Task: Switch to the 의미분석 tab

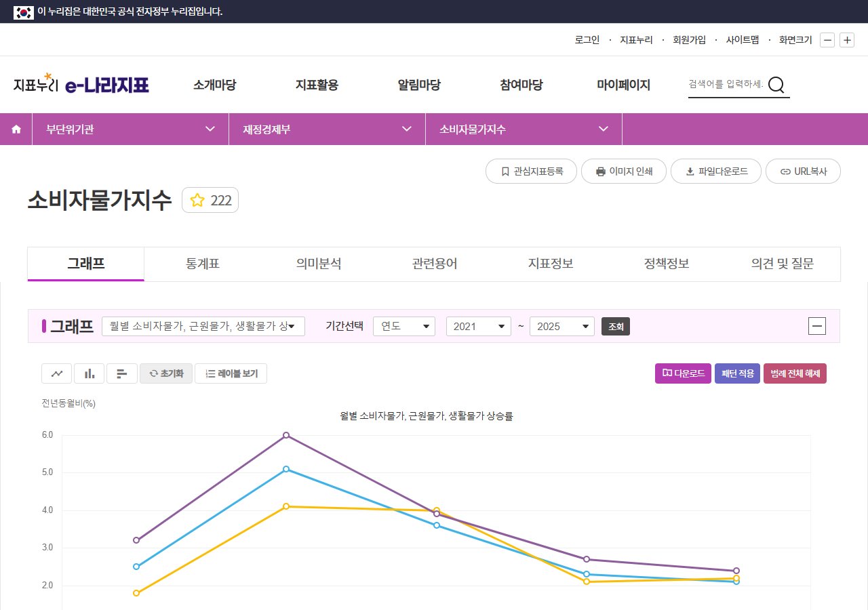Action: (319, 264)
